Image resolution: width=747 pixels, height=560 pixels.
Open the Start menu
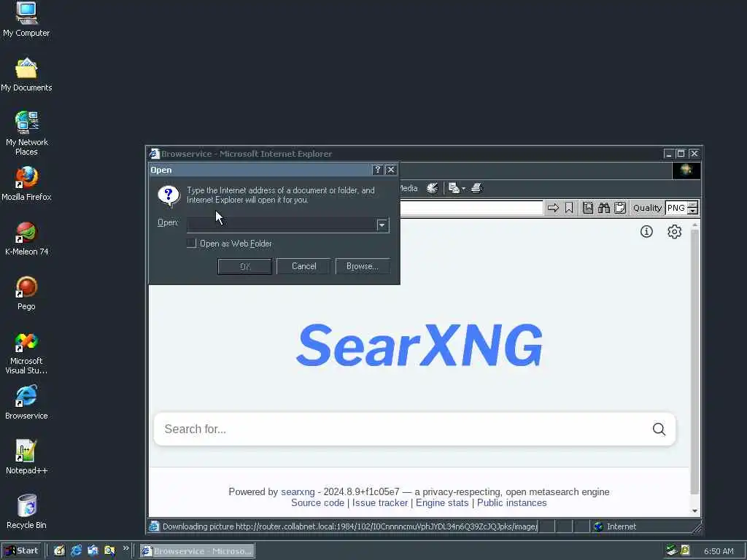coord(22,551)
